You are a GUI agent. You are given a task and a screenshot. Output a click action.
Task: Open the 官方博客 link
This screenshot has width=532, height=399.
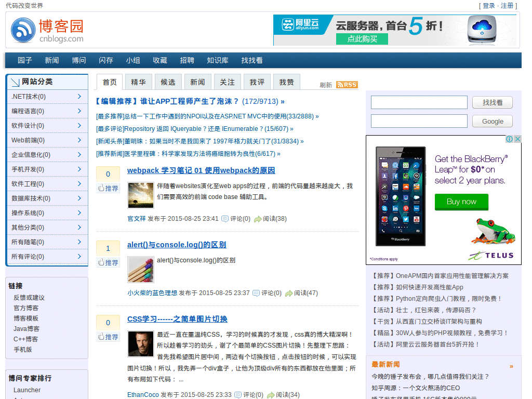[26, 308]
